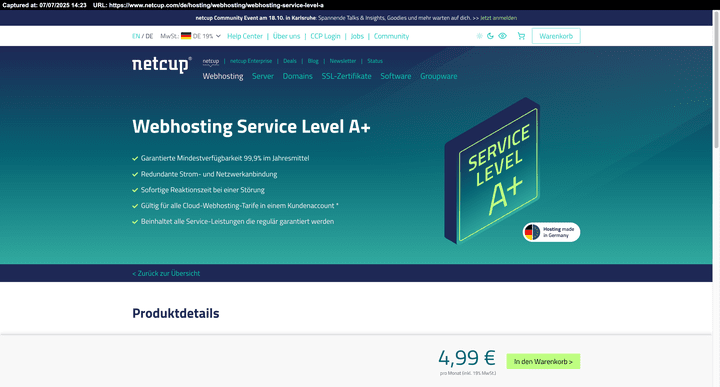The width and height of the screenshot is (720, 387).
Task: Go to CCP Login
Action: point(325,36)
